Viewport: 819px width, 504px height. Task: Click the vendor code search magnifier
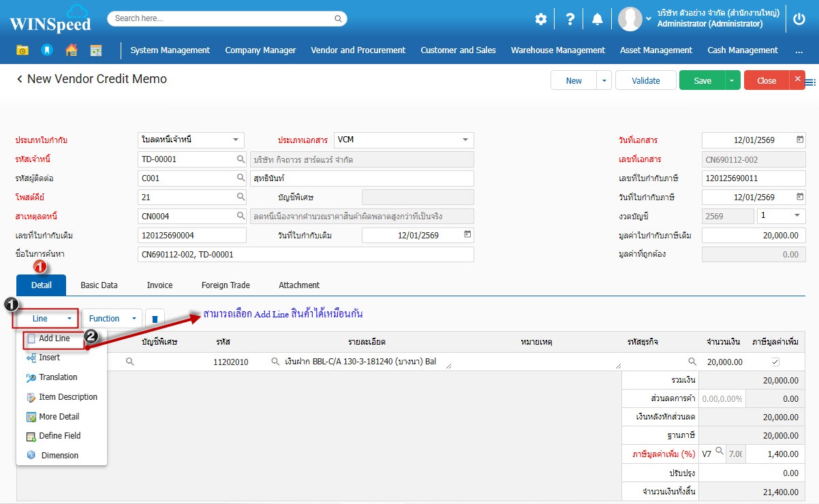(241, 159)
